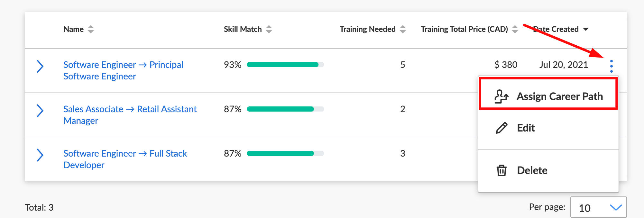Screen dimensions: 644x218
Task: Sort by Training Needed arrows
Action: tap(403, 29)
